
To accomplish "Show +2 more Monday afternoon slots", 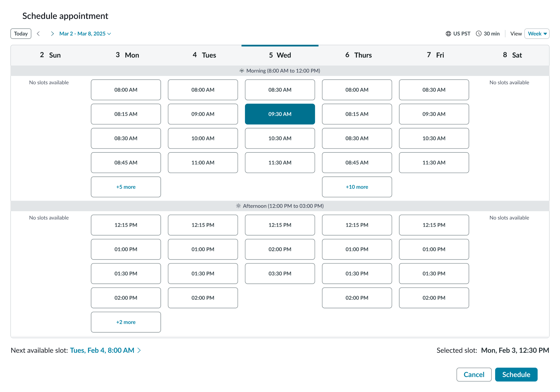I will [126, 322].
